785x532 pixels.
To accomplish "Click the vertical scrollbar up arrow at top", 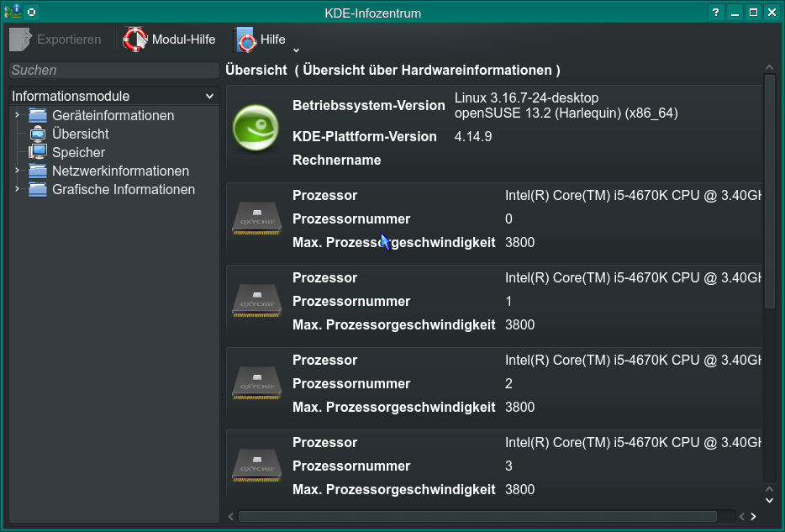I will (x=770, y=67).
